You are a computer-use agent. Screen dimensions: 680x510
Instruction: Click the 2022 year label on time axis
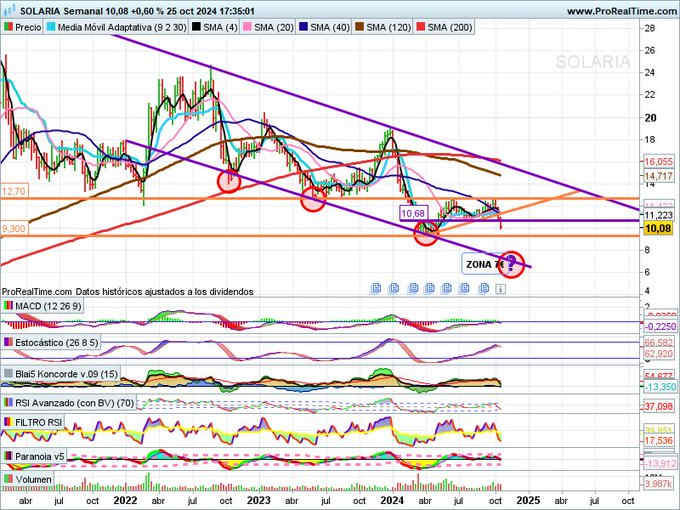click(125, 500)
